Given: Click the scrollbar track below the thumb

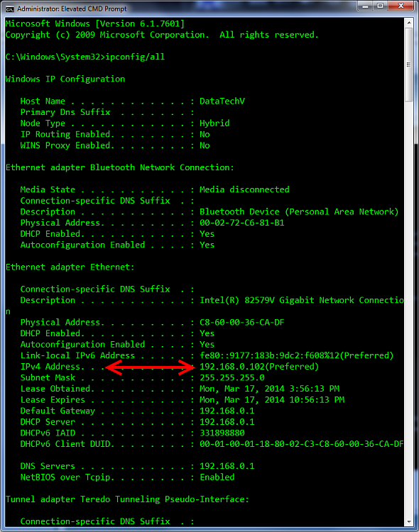Looking at the screenshot, I should coord(409,309).
